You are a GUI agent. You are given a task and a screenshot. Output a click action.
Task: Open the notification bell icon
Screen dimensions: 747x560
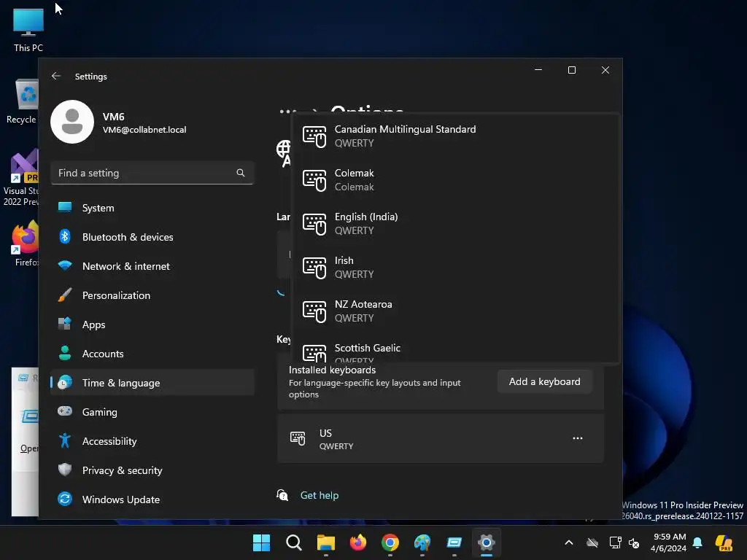click(697, 542)
